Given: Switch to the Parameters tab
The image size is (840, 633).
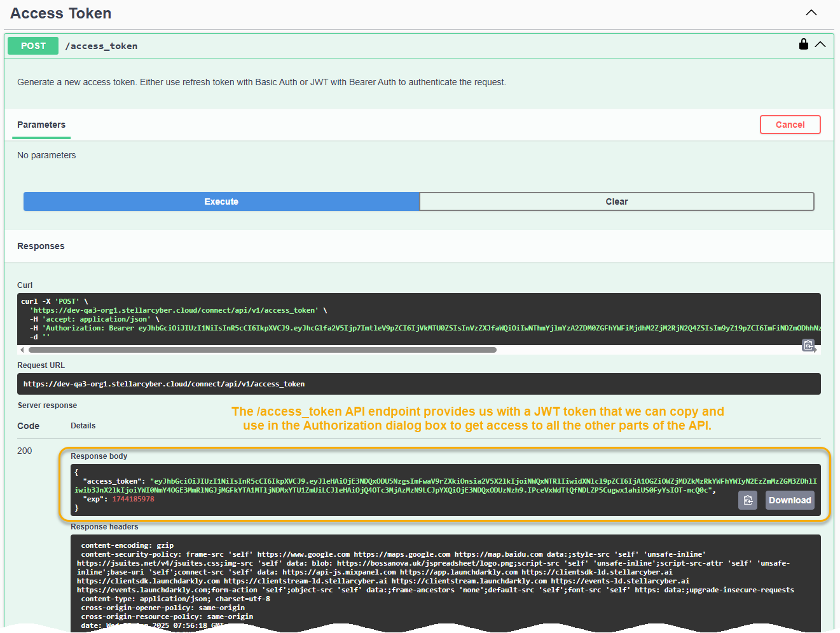Looking at the screenshot, I should (x=41, y=125).
